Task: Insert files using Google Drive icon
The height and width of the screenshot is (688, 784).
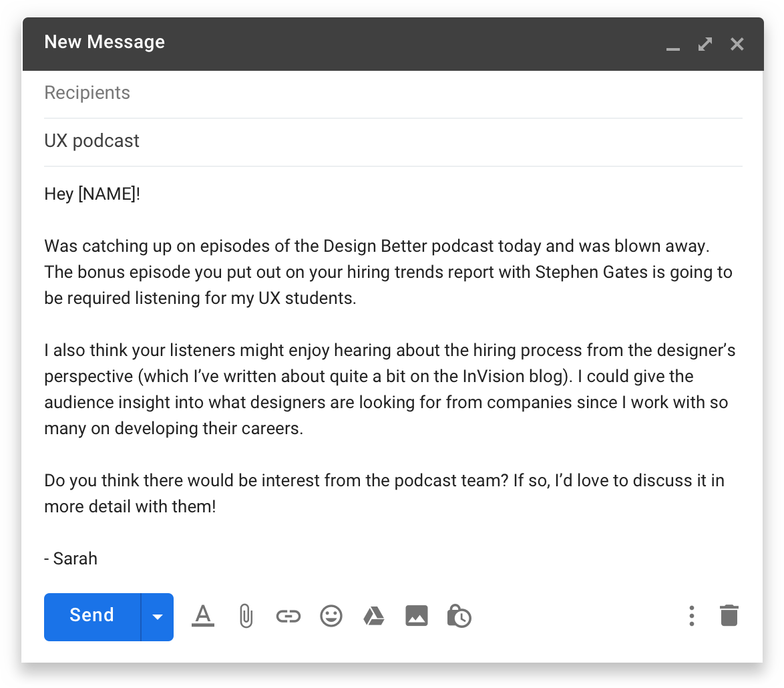Action: (373, 616)
